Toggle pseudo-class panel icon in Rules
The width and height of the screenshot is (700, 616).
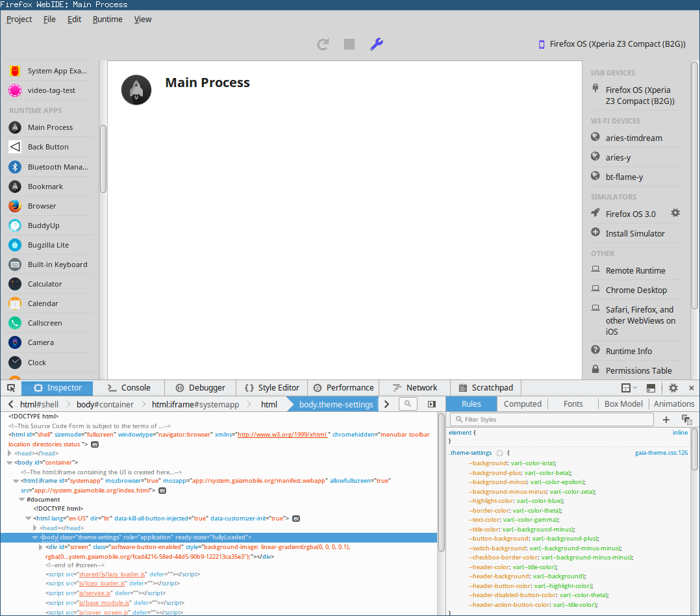[x=686, y=420]
